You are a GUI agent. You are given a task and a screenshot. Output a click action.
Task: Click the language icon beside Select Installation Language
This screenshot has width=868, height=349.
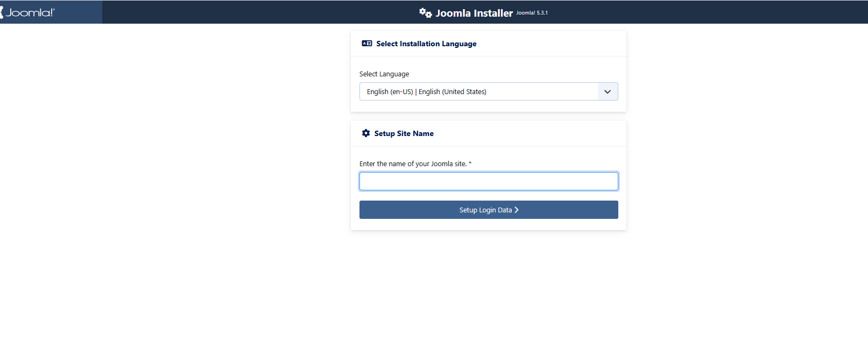pos(367,44)
